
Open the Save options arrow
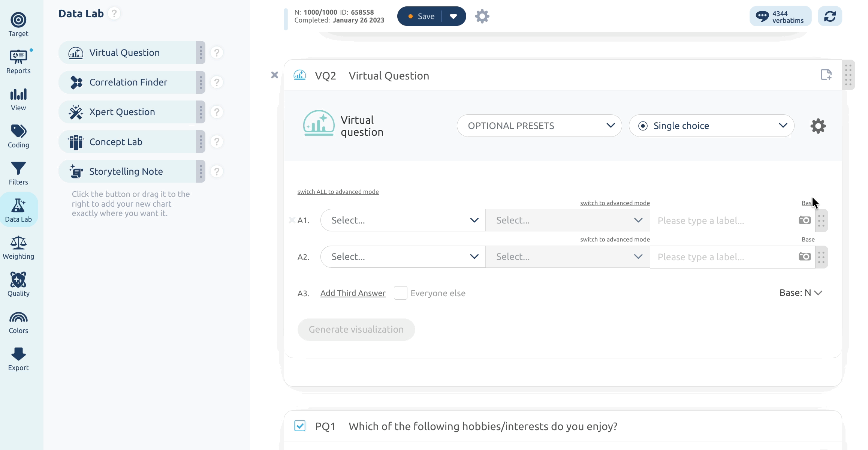point(453,16)
